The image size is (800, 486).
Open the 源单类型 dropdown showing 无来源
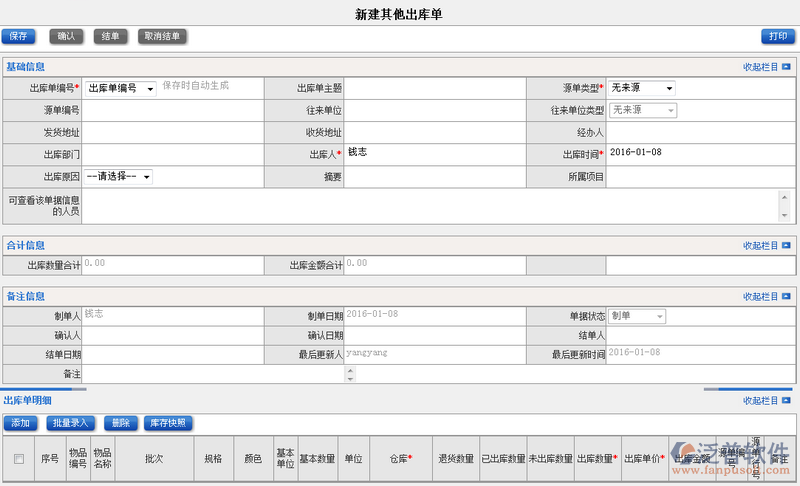[641, 88]
